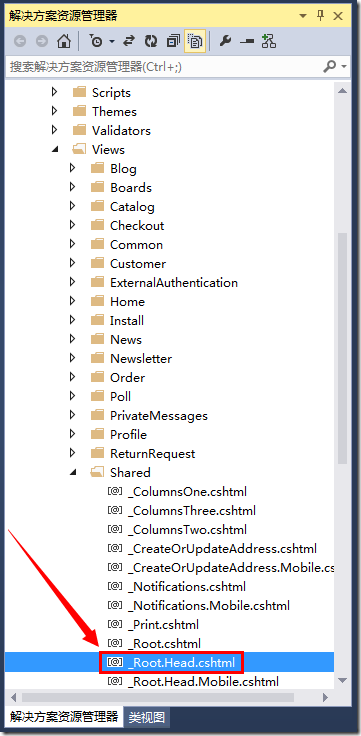Click the Collapse All toolbar icon
Viewport: 361px width, 736px height.
click(x=173, y=41)
